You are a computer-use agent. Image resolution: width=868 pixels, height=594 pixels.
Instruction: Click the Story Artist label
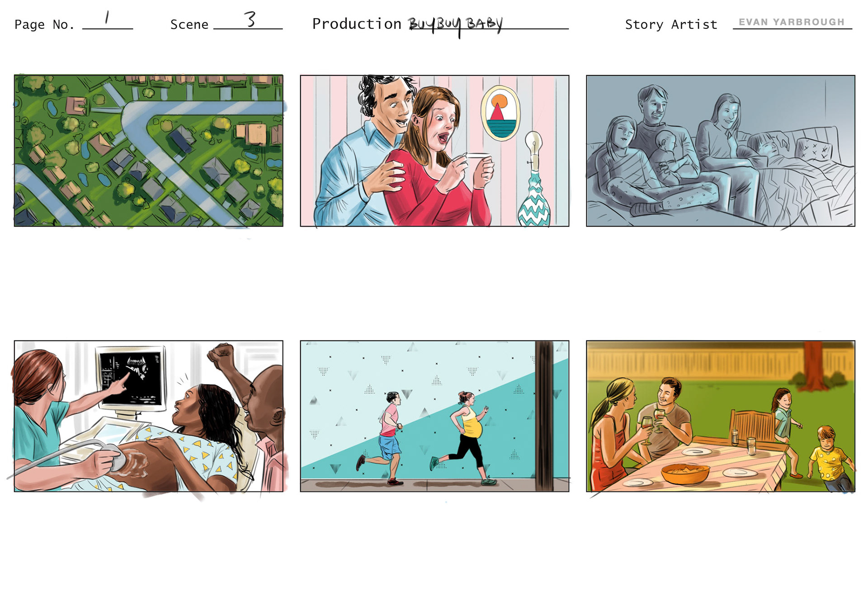(x=671, y=24)
